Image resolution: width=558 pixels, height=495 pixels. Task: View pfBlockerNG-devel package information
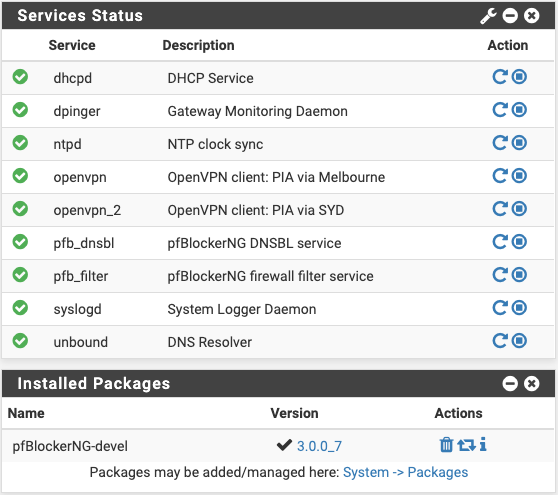[483, 444]
